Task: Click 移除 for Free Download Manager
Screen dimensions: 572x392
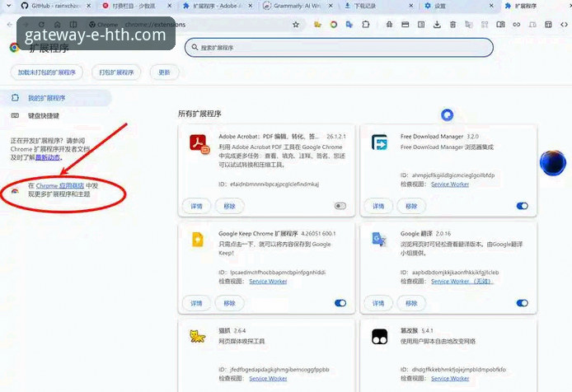Action: 411,206
